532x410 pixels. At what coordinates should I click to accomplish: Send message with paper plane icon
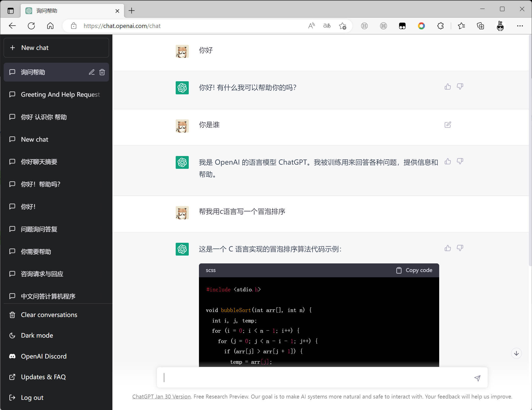coord(477,378)
